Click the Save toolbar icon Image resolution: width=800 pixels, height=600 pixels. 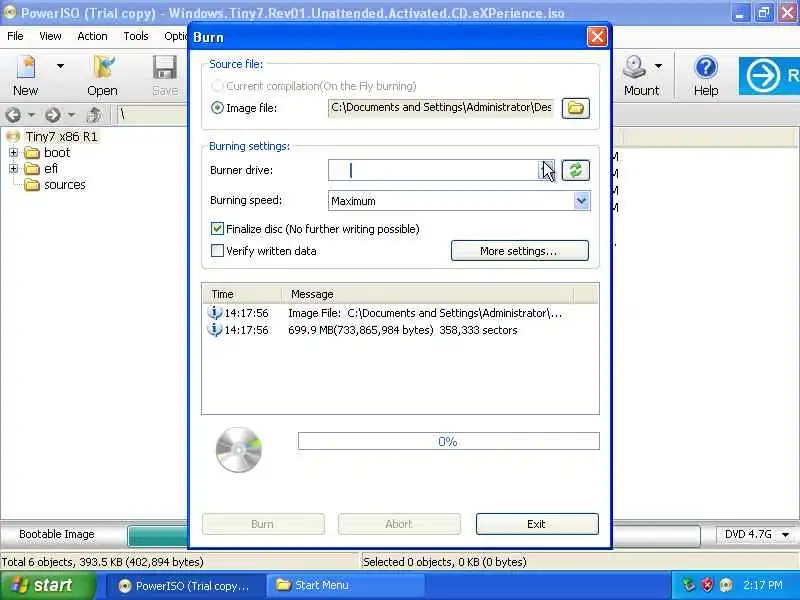pos(165,68)
